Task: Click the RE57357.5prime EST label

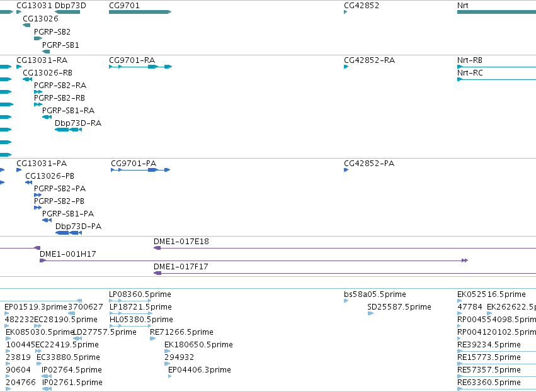Action: point(489,371)
